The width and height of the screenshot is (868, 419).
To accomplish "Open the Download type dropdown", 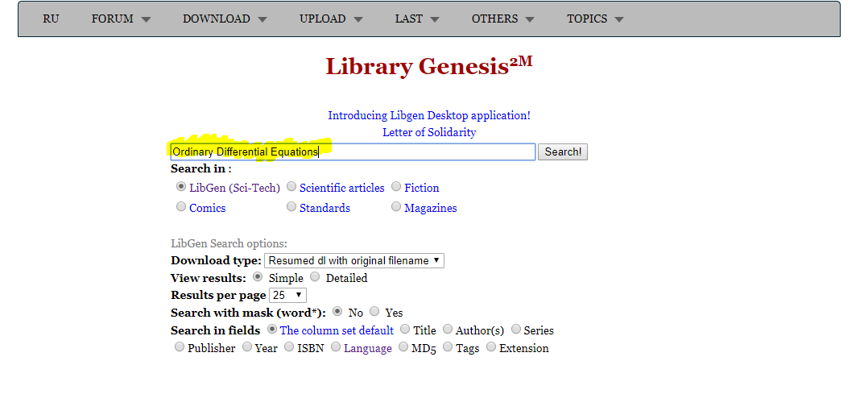I will coord(354,260).
